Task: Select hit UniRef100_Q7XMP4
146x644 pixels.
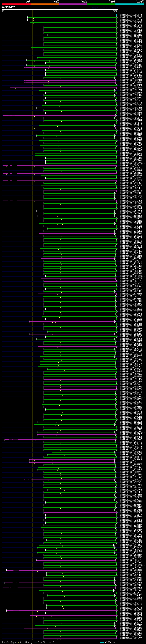Action: [x=131, y=85]
